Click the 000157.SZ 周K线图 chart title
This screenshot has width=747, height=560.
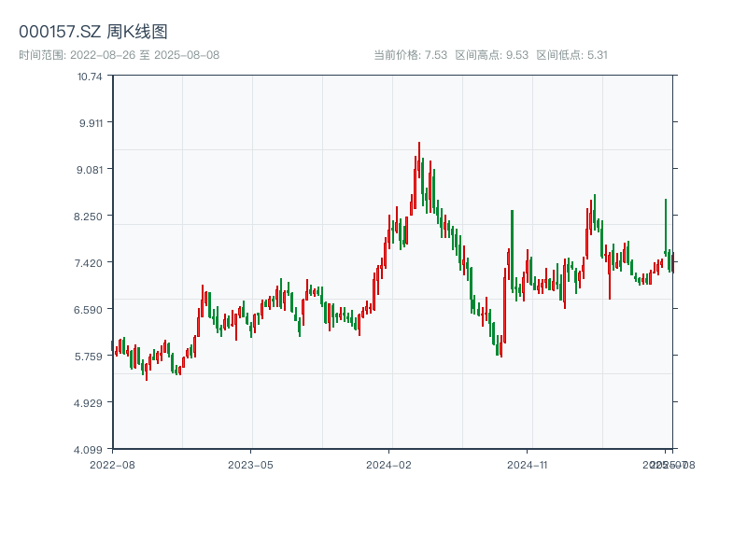(93, 33)
